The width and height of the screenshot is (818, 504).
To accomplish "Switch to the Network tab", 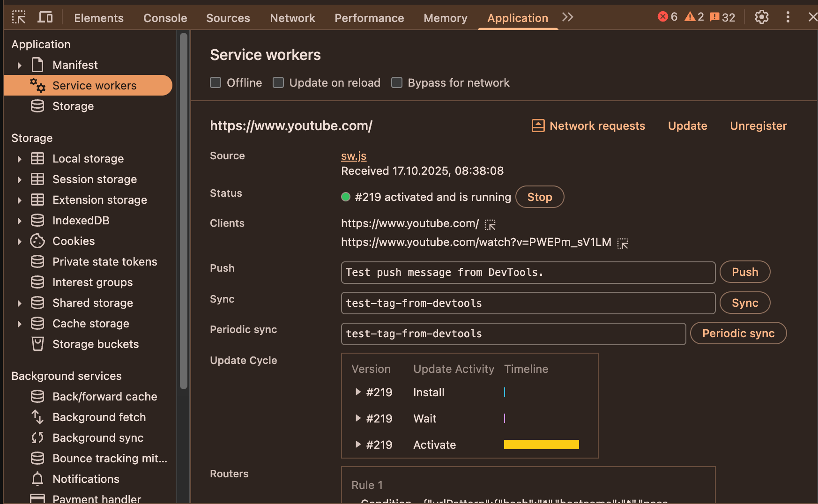I will [x=292, y=18].
